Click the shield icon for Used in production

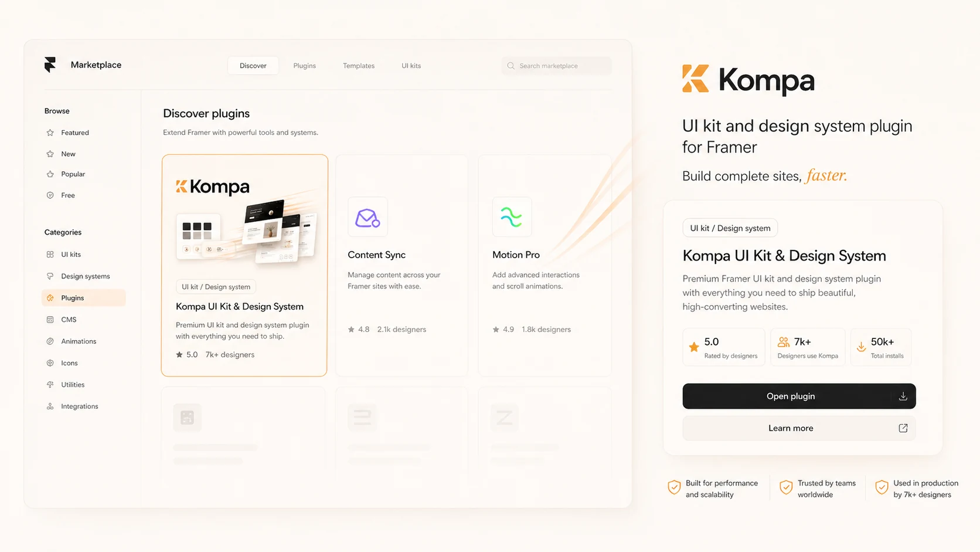(x=882, y=487)
